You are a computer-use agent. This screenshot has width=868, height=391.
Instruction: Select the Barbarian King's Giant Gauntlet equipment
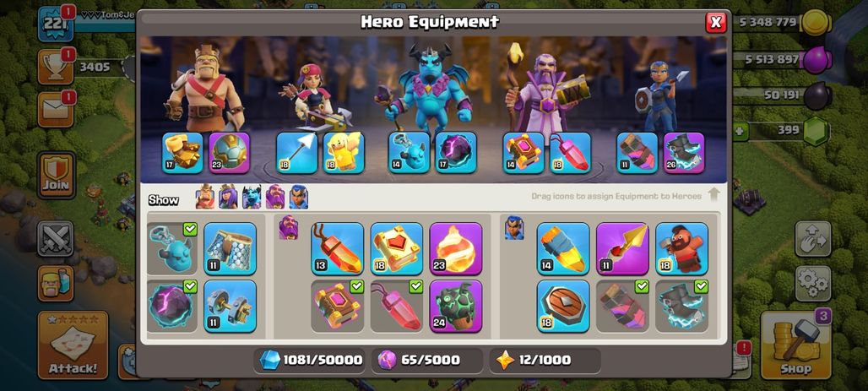[182, 153]
